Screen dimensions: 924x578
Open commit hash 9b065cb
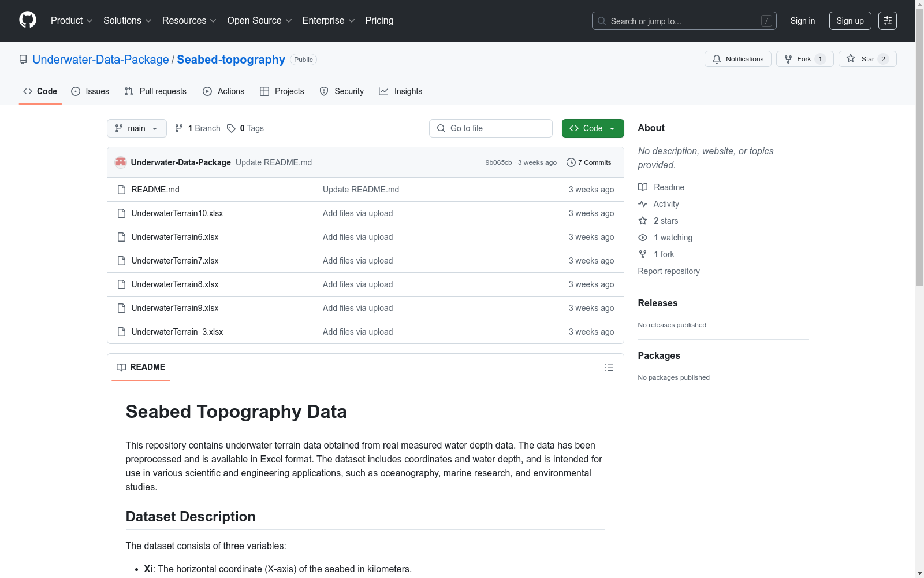tap(498, 162)
